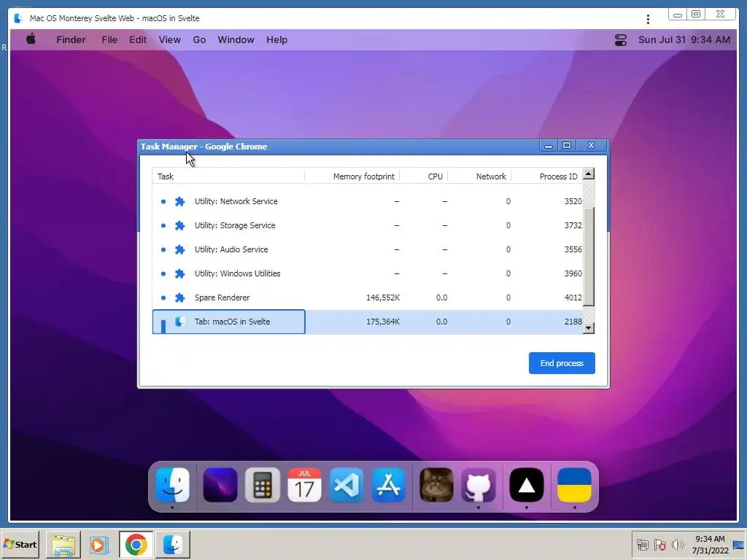This screenshot has height=560, width=747.
Task: Click the volume speaker tray icon
Action: (677, 544)
